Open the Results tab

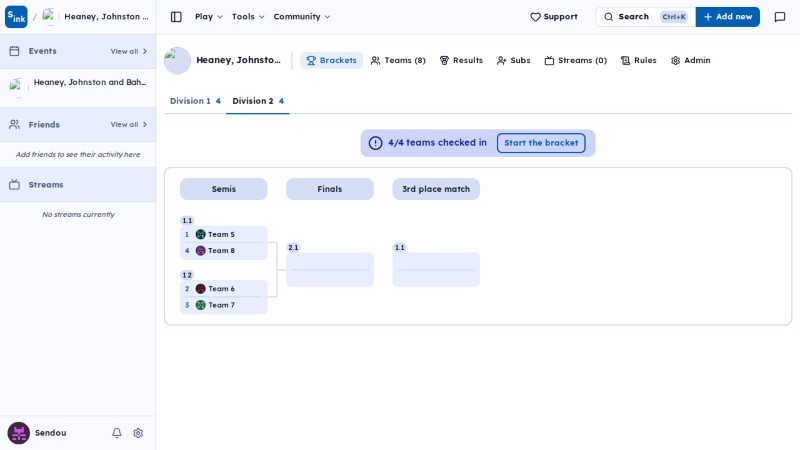tap(461, 60)
